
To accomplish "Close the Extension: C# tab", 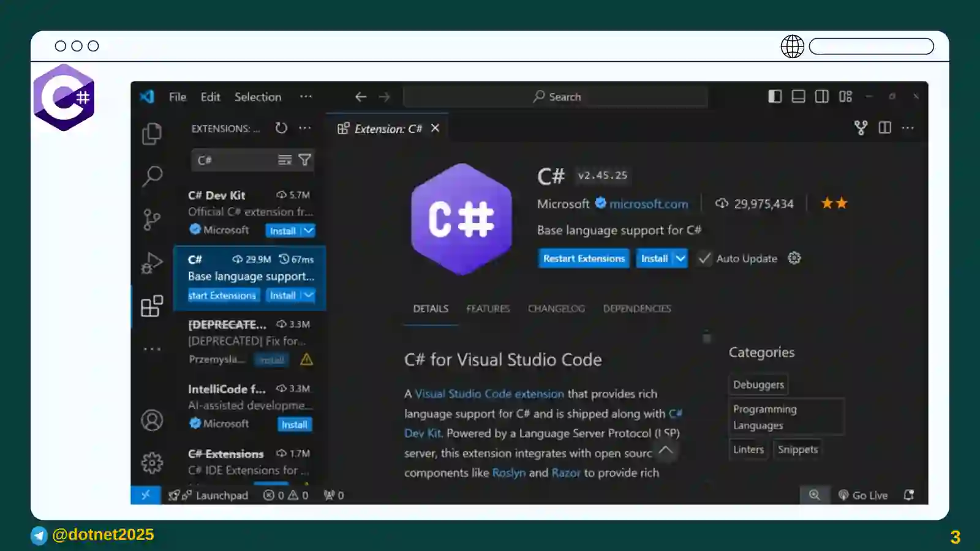I will 435,128.
